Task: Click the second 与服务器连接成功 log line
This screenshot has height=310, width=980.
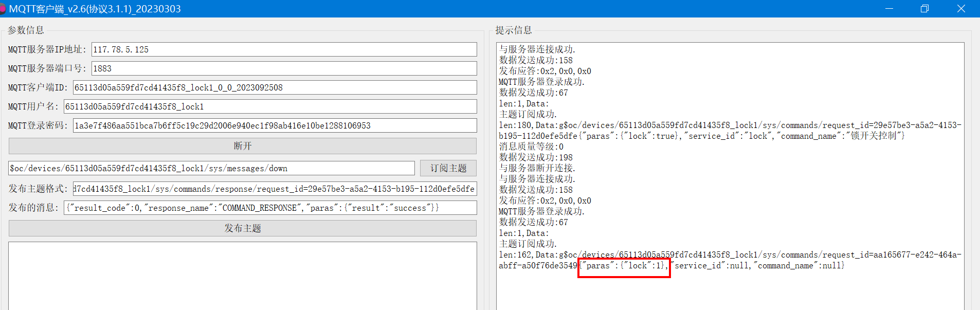Action: [537, 179]
